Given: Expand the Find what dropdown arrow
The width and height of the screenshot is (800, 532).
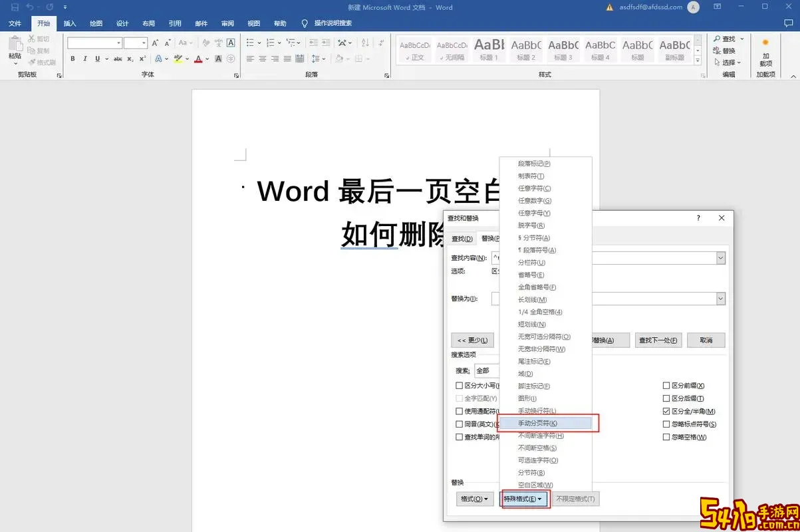Looking at the screenshot, I should click(720, 258).
